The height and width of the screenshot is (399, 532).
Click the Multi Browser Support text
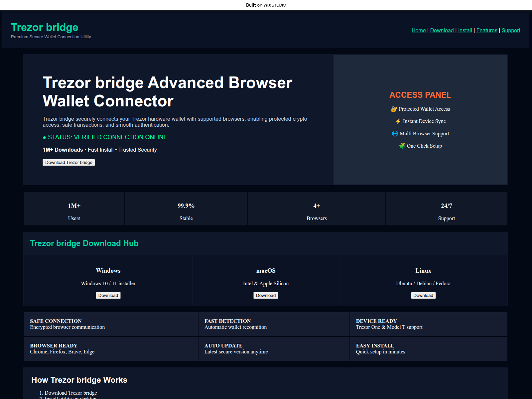[x=424, y=134]
